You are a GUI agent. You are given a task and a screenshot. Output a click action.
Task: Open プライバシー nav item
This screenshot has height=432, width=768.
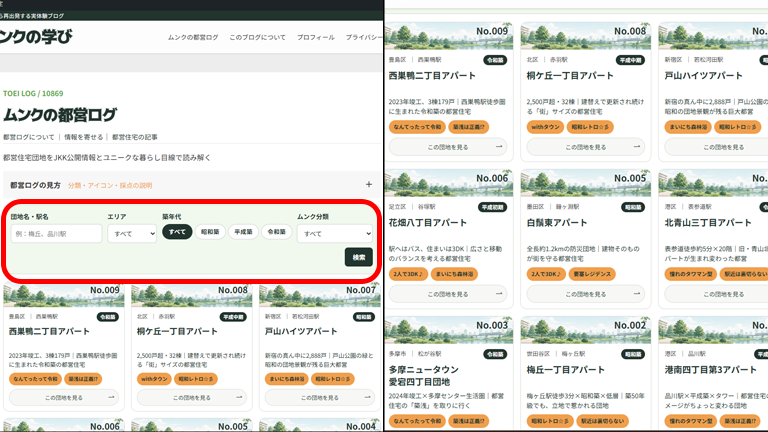(364, 37)
